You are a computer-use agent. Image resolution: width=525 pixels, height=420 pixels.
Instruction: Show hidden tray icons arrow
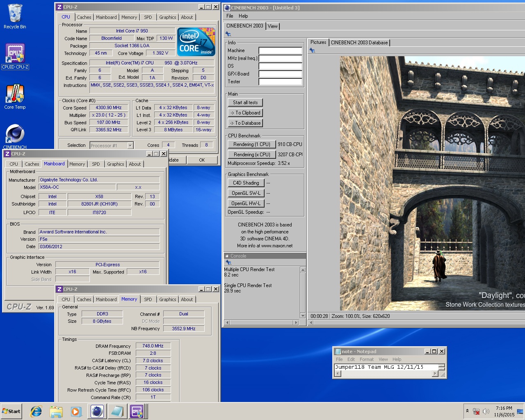coord(467,411)
